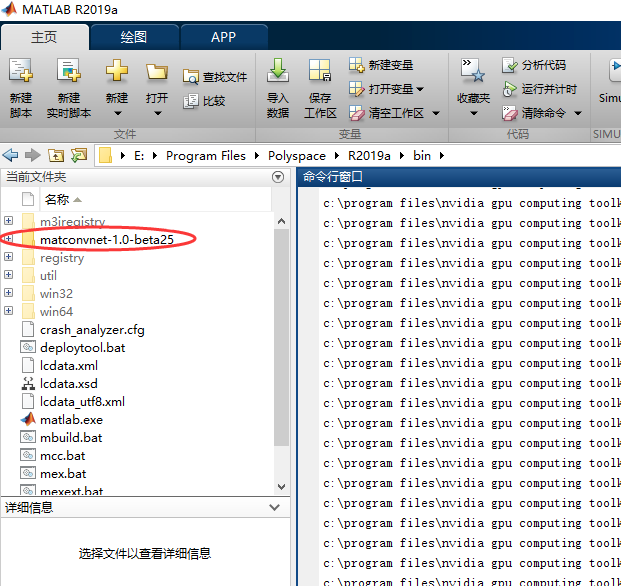Screen dimensions: 621x586
Task: Click the folder icon in address bar
Action: pyautogui.click(x=105, y=155)
